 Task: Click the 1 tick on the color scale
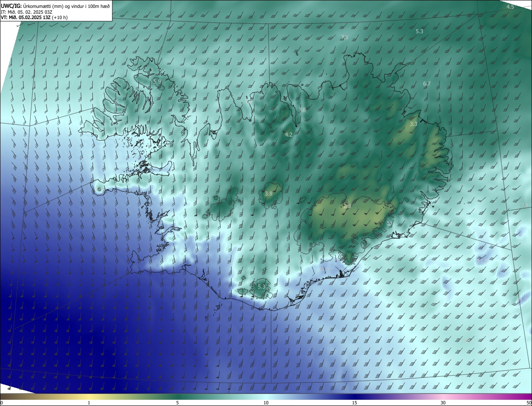tap(89, 403)
